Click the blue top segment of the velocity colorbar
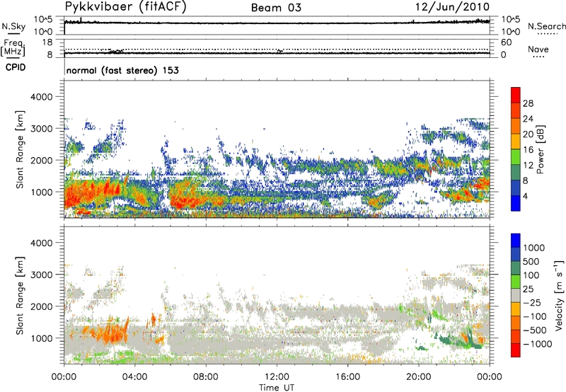This screenshot has height=392, width=566. click(x=516, y=241)
